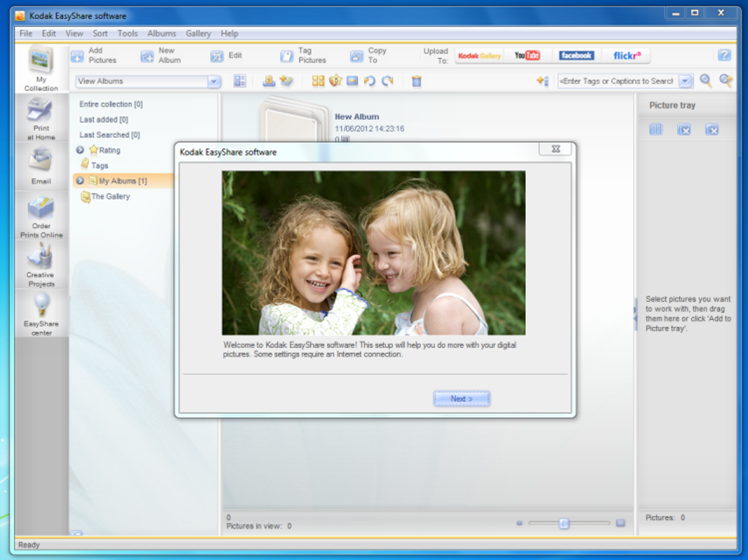Click the Add Pictures toolbar icon
The image size is (748, 560).
tap(77, 56)
